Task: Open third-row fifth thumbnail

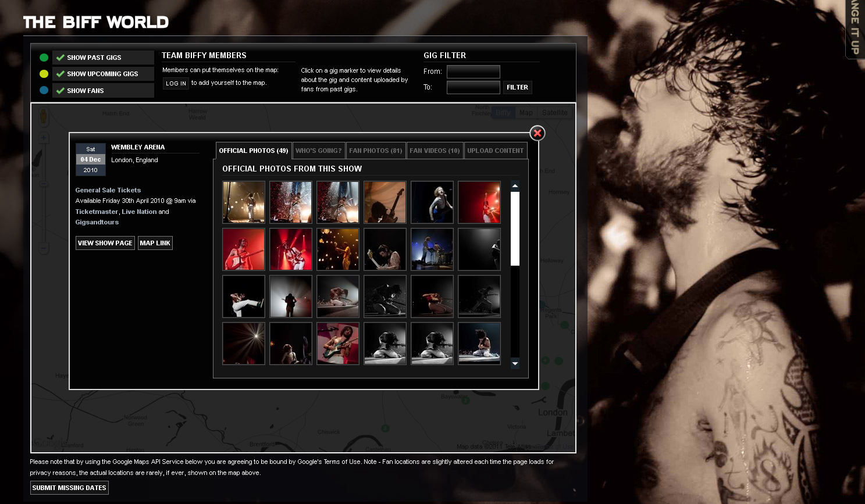Action: pyautogui.click(x=432, y=296)
